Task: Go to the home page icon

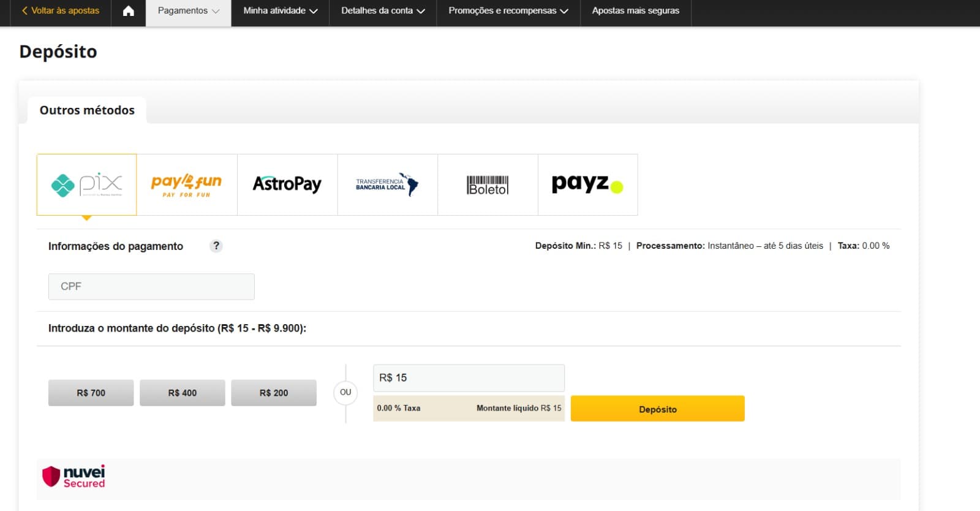Action: coord(129,11)
